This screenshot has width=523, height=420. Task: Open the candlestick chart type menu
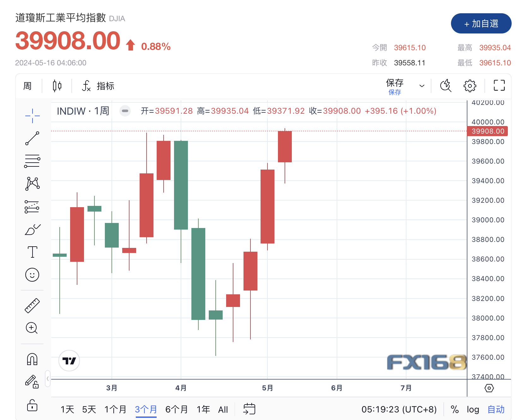pyautogui.click(x=57, y=86)
